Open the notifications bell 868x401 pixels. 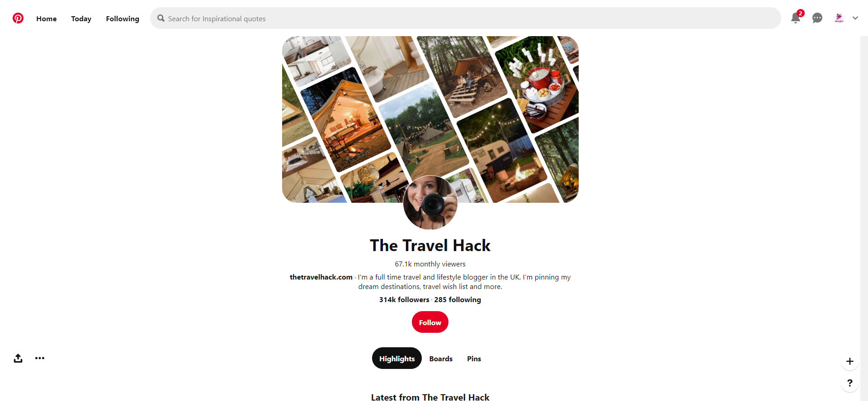tap(796, 18)
